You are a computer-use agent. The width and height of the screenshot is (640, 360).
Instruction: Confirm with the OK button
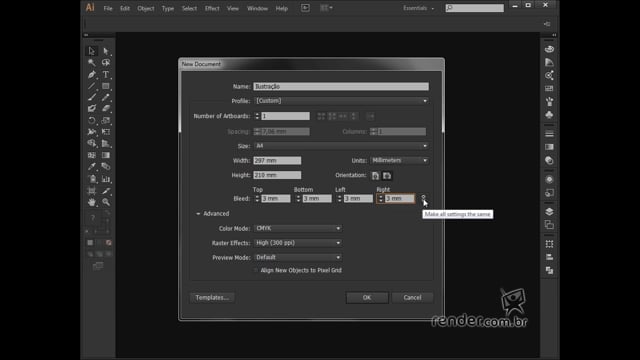(x=367, y=298)
